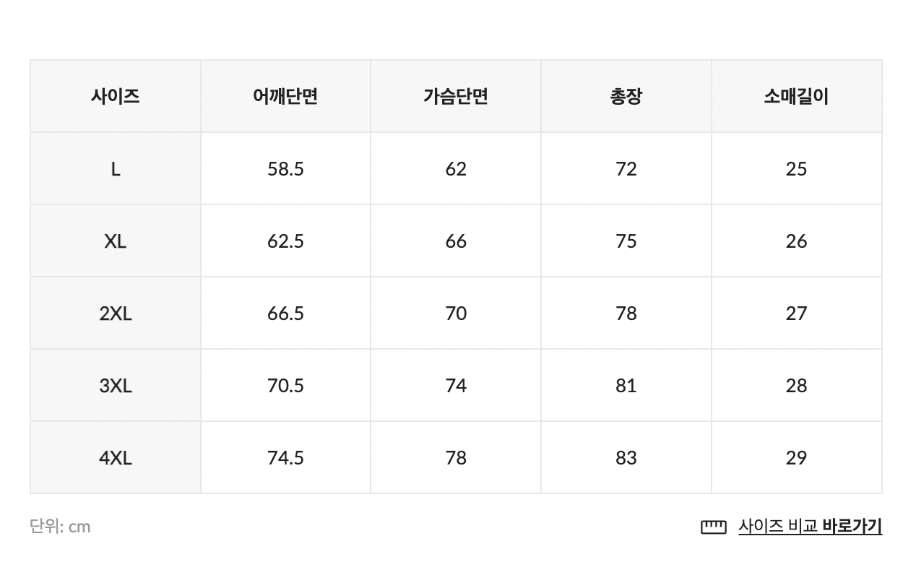903x588 pixels.
Task: Click the 66 chest value for XL
Action: pos(456,241)
